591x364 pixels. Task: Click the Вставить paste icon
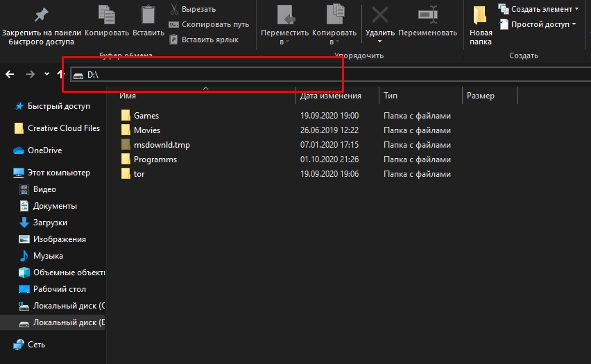(x=148, y=15)
